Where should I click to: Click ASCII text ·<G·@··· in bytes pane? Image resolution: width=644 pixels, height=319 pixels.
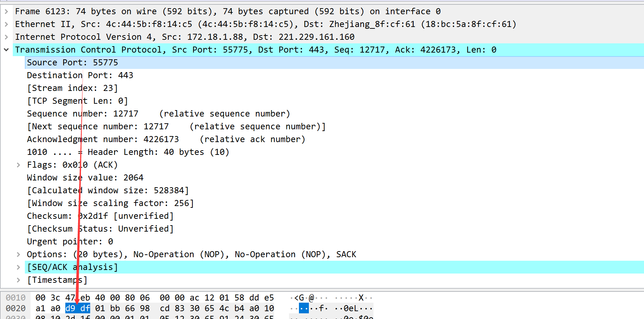309,298
